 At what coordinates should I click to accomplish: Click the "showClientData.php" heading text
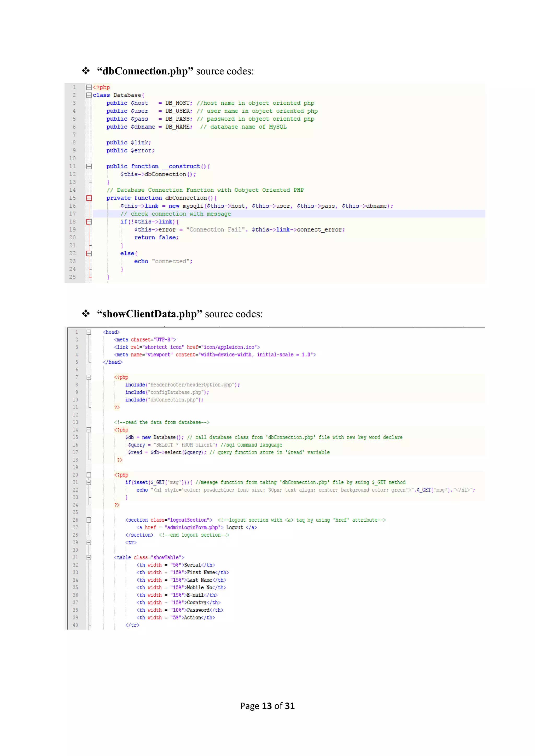(149, 314)
